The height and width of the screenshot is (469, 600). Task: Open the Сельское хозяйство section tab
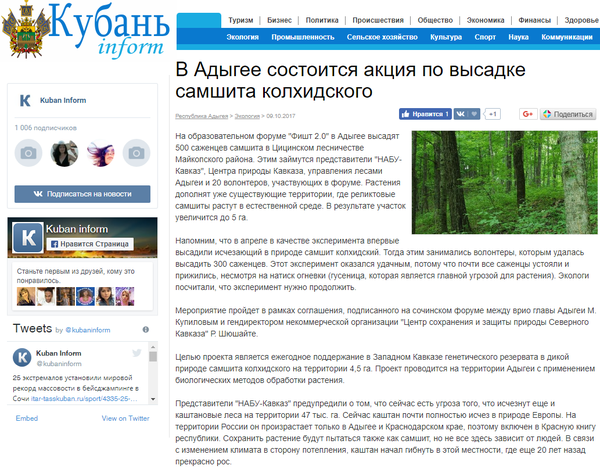point(382,37)
